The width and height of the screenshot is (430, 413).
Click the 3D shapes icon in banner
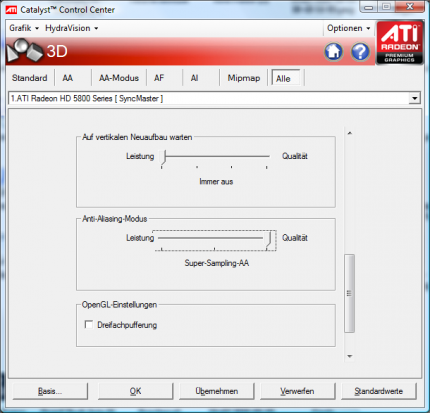pyautogui.click(x=25, y=51)
